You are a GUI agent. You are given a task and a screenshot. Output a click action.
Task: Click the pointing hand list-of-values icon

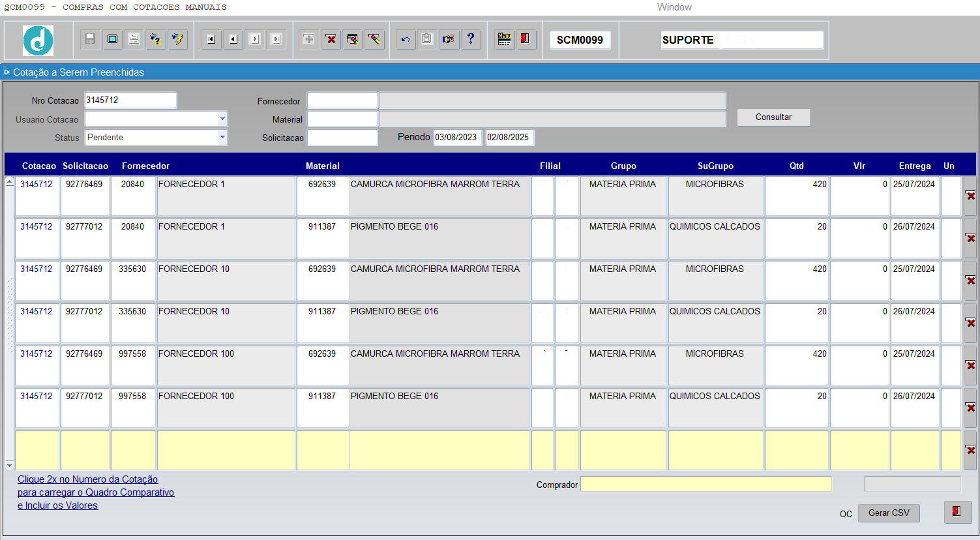[x=449, y=40]
